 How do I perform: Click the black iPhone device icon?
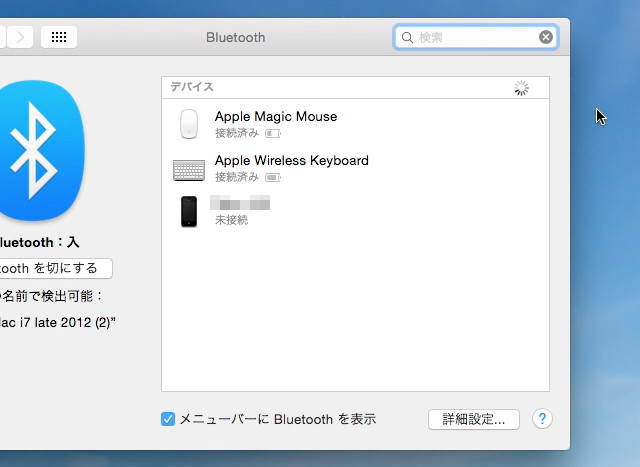(189, 211)
